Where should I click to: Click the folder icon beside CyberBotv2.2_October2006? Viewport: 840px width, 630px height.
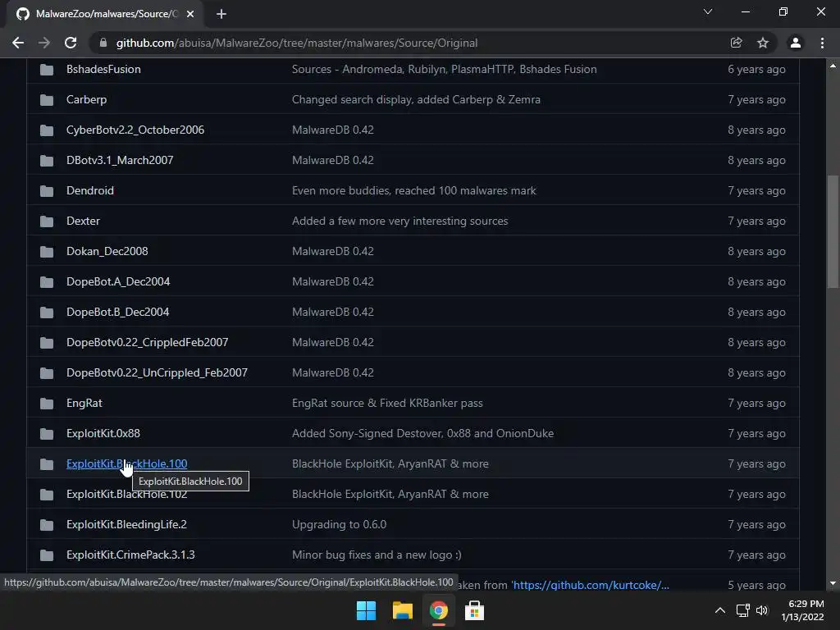[x=47, y=130]
